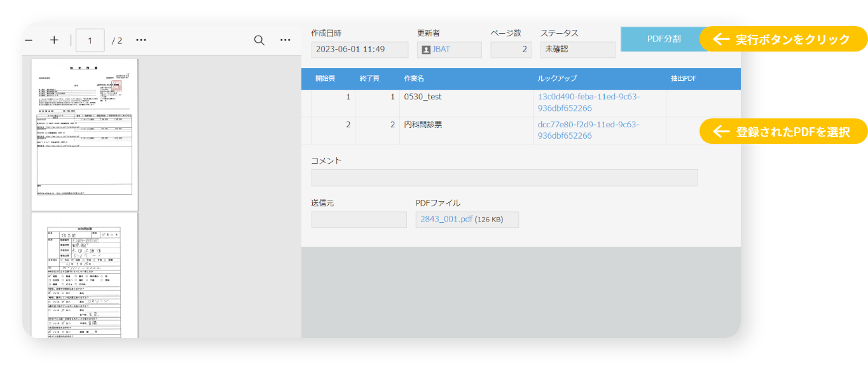
Task: Click the JBAT user avatar icon
Action: [426, 50]
